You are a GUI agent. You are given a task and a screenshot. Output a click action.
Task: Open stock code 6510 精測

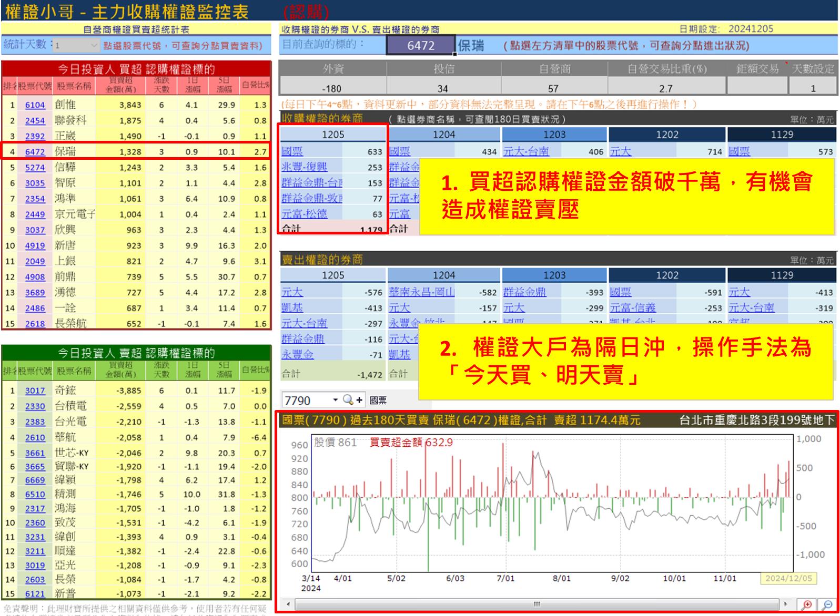(x=35, y=494)
